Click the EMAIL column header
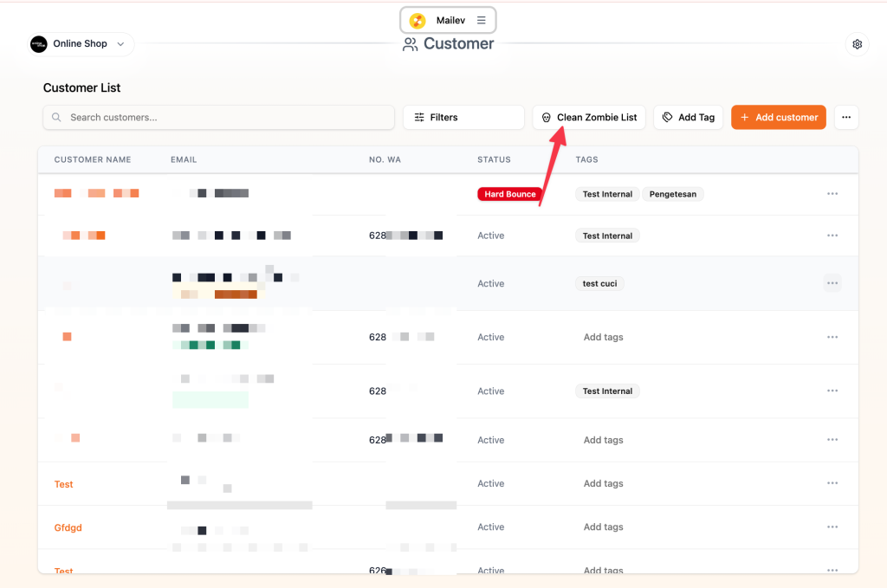Viewport: 887px width, 588px height. [184, 159]
